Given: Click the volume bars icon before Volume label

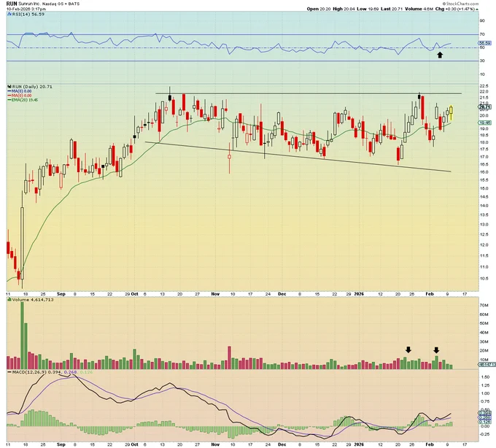Looking at the screenshot, I should (x=9, y=299).
